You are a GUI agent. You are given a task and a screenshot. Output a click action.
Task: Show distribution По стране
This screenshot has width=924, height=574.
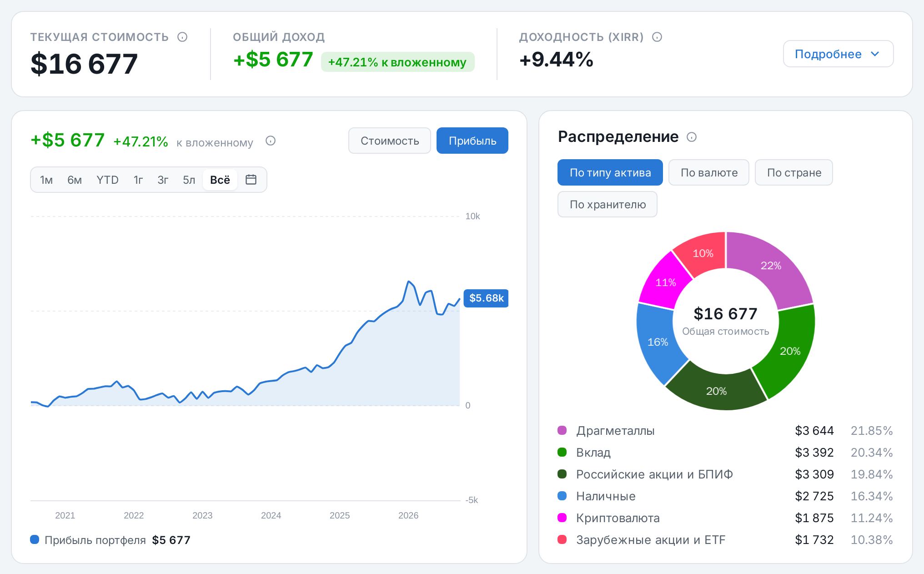pyautogui.click(x=794, y=172)
